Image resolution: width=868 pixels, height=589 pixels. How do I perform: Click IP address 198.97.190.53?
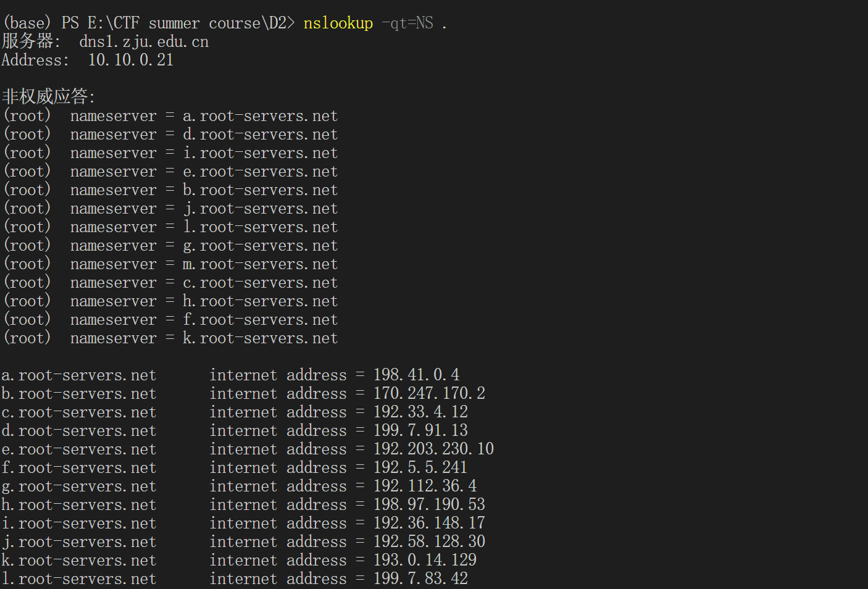(x=429, y=505)
